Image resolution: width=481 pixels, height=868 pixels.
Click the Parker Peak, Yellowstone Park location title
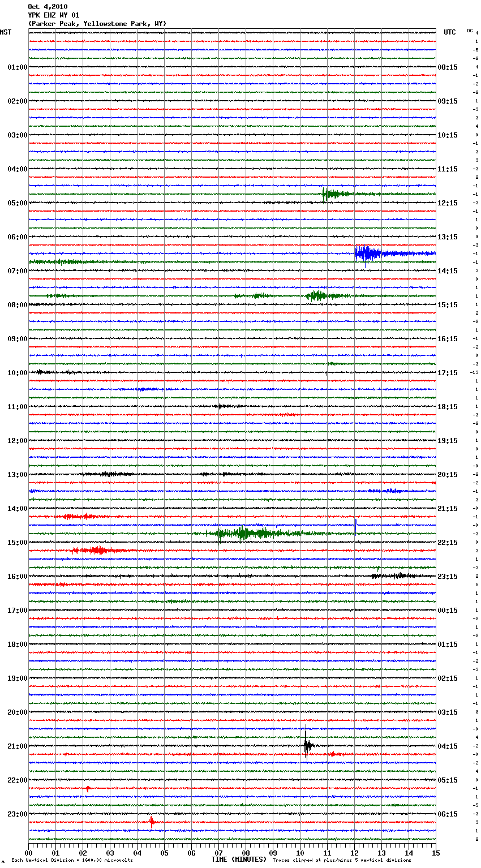pyautogui.click(x=97, y=24)
